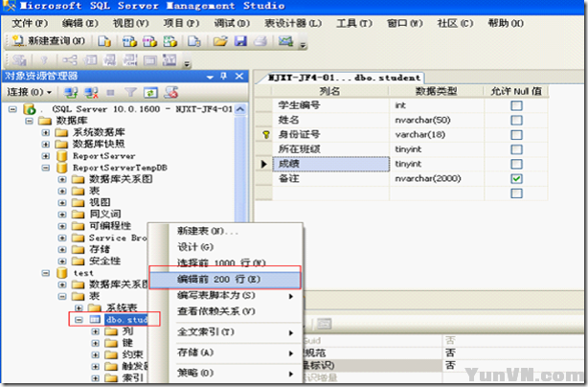Expand the 系统数据库 folder
Image resolution: width=588 pixels, height=387 pixels.
click(46, 132)
